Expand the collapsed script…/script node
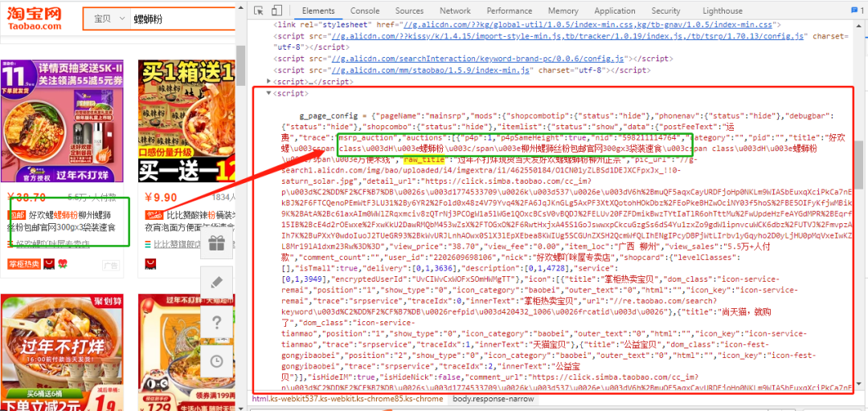This screenshot has width=868, height=411. (x=269, y=81)
